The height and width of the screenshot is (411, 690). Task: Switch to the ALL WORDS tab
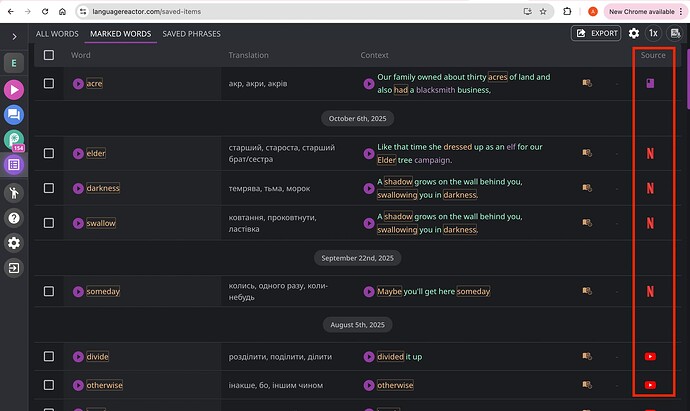click(x=57, y=33)
